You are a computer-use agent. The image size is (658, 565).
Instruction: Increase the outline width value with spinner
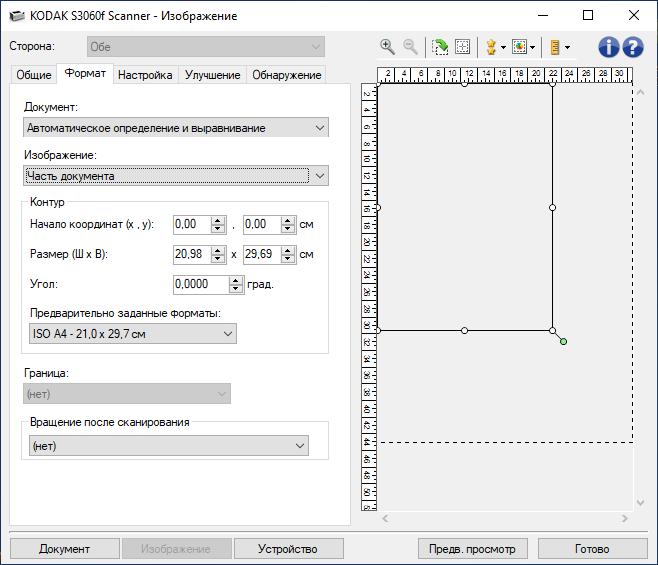(x=219, y=250)
